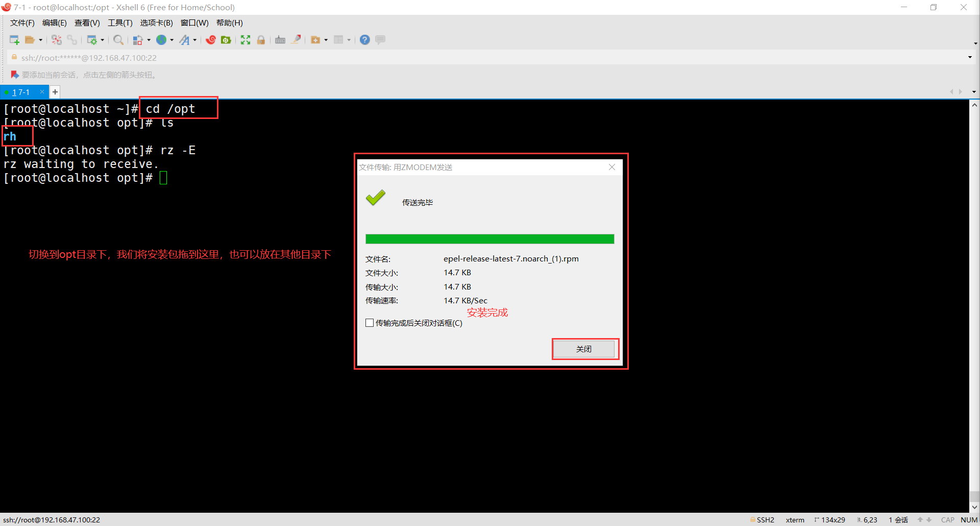Expand the Properties dropdown arrow

point(103,40)
